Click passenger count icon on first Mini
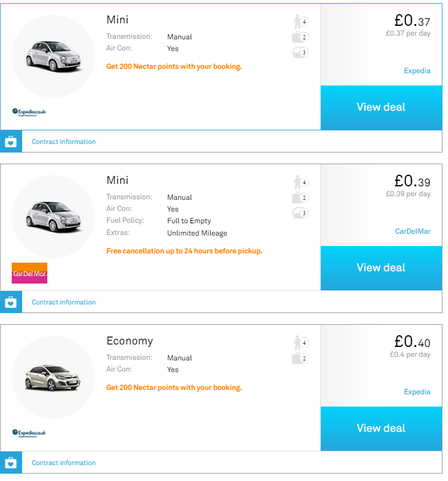Image resolution: width=448 pixels, height=481 pixels. click(300, 22)
